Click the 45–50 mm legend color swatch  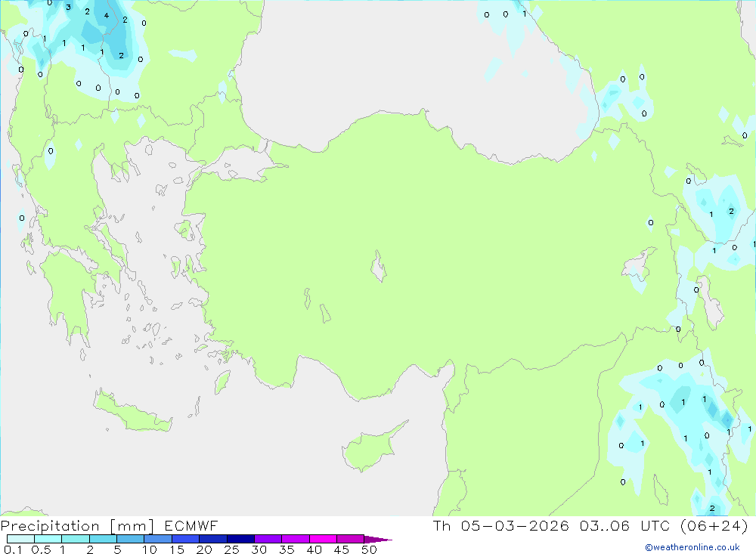tap(351, 539)
